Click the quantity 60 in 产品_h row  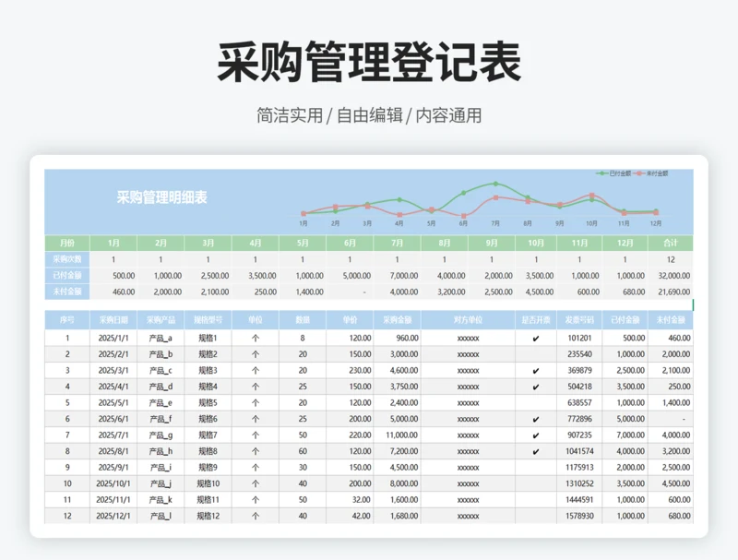click(x=303, y=451)
